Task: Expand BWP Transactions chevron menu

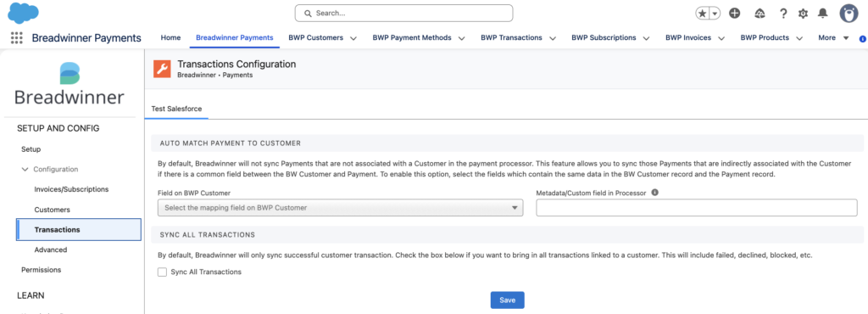Action: tap(553, 38)
